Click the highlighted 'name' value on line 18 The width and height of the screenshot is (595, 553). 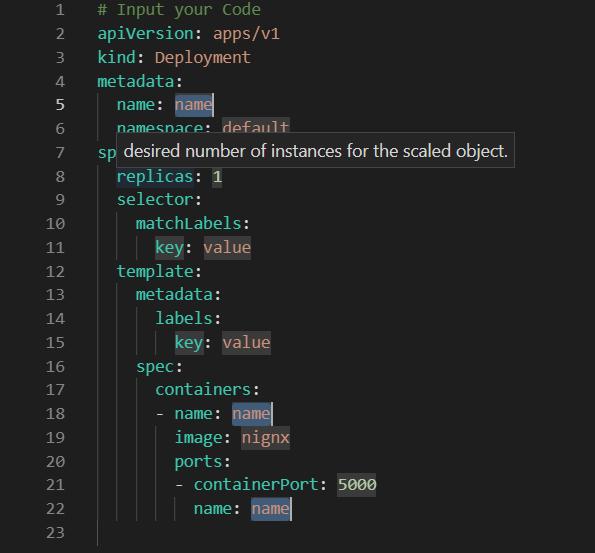coord(252,414)
